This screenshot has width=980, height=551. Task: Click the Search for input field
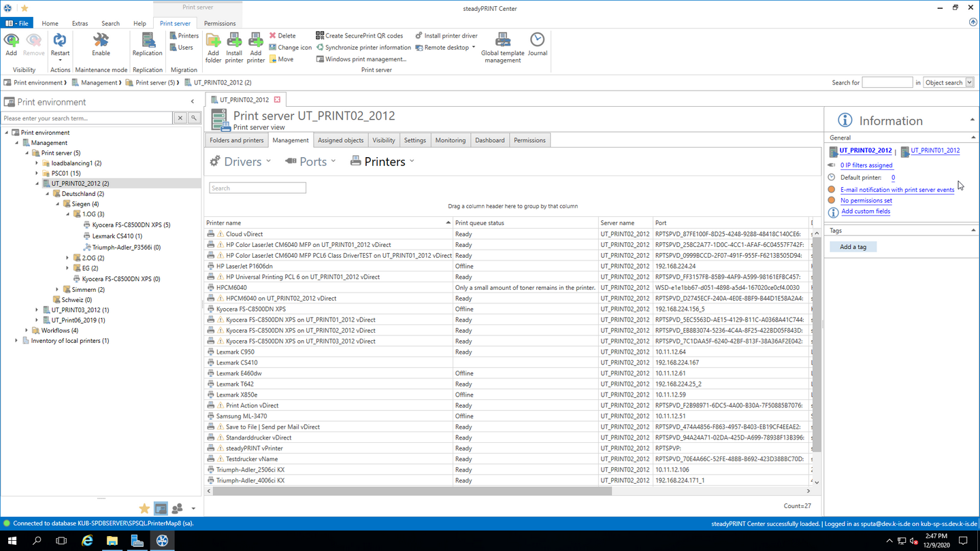(887, 82)
